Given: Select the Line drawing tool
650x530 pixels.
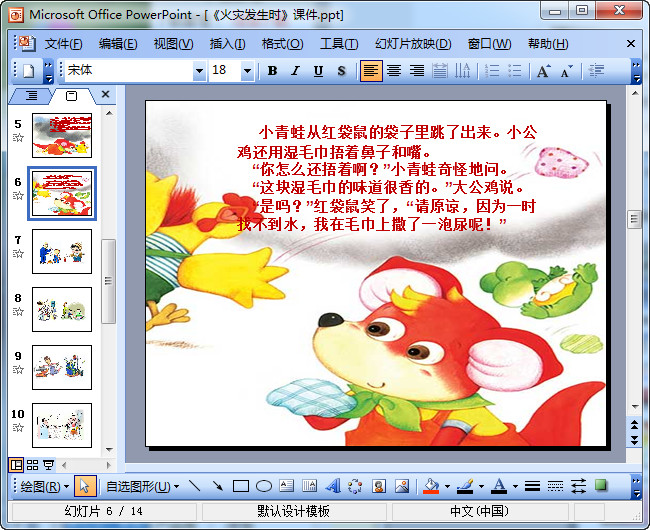Looking at the screenshot, I should tap(194, 486).
